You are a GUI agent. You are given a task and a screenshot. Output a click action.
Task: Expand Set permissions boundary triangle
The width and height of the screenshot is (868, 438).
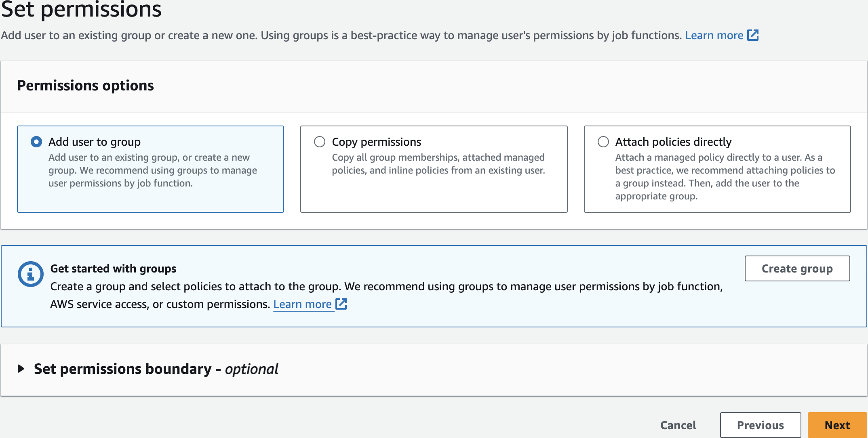point(21,369)
